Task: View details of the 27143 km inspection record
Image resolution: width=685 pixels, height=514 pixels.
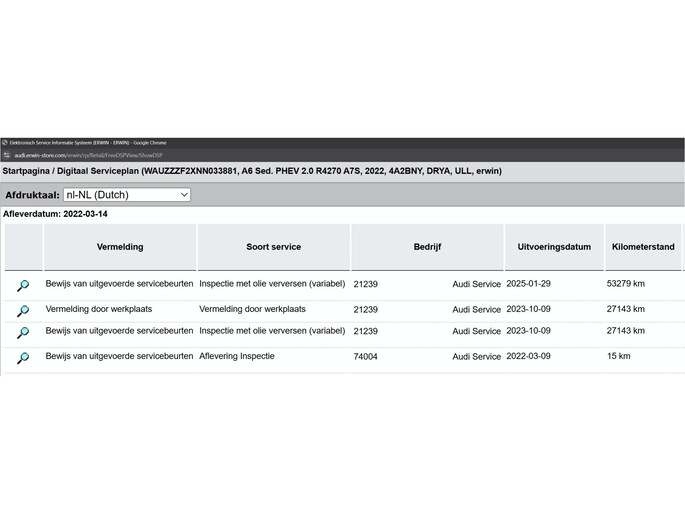Action: (22, 333)
